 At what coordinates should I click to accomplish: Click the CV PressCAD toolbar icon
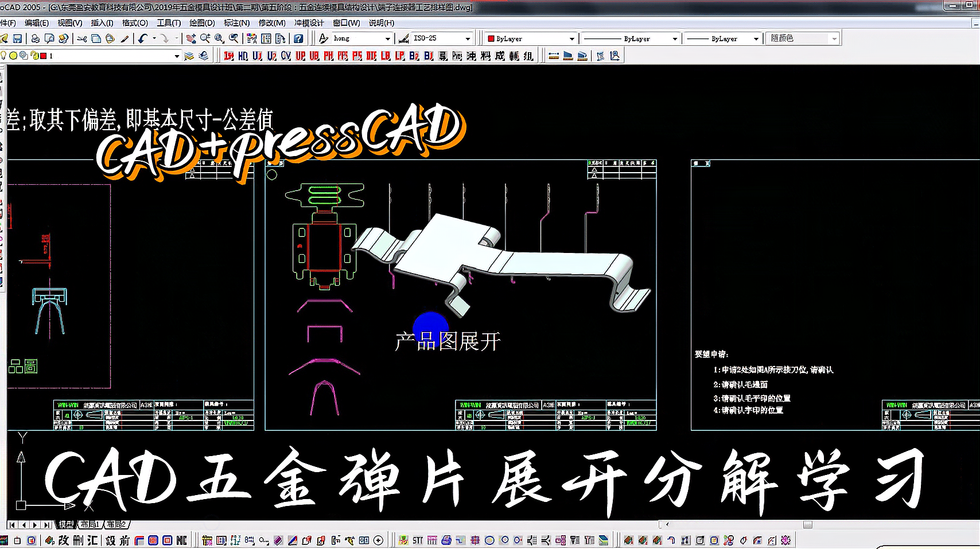pyautogui.click(x=286, y=56)
